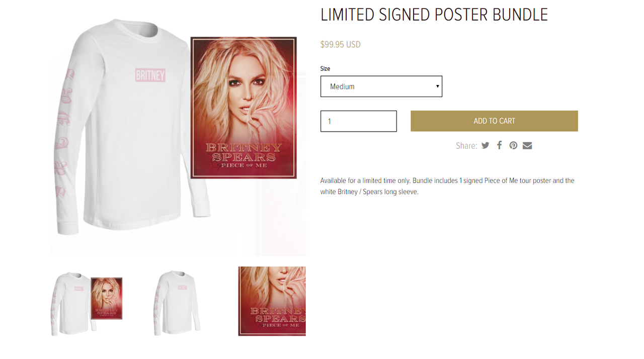Click the Britney Spears poster in main image
This screenshot has width=644, height=359.
click(244, 108)
